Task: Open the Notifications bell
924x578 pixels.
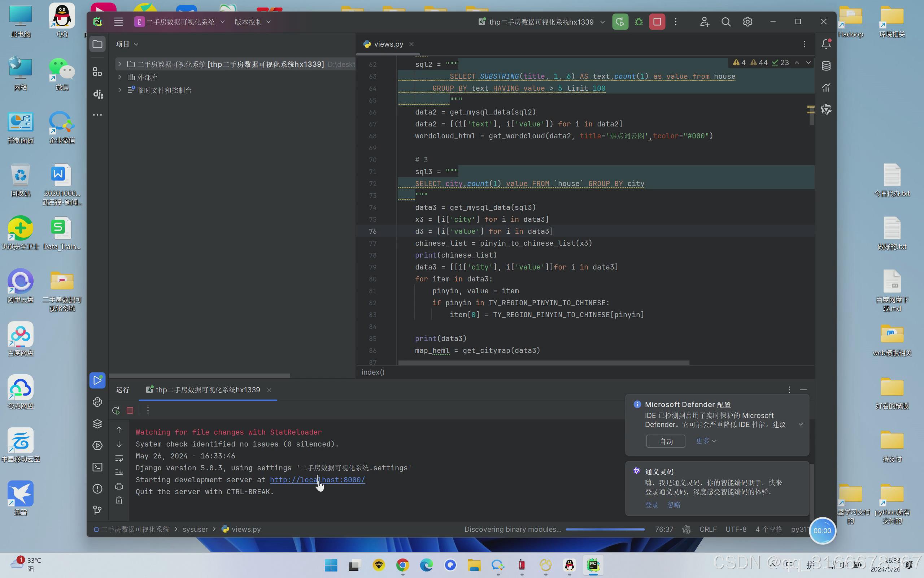Action: pos(826,44)
